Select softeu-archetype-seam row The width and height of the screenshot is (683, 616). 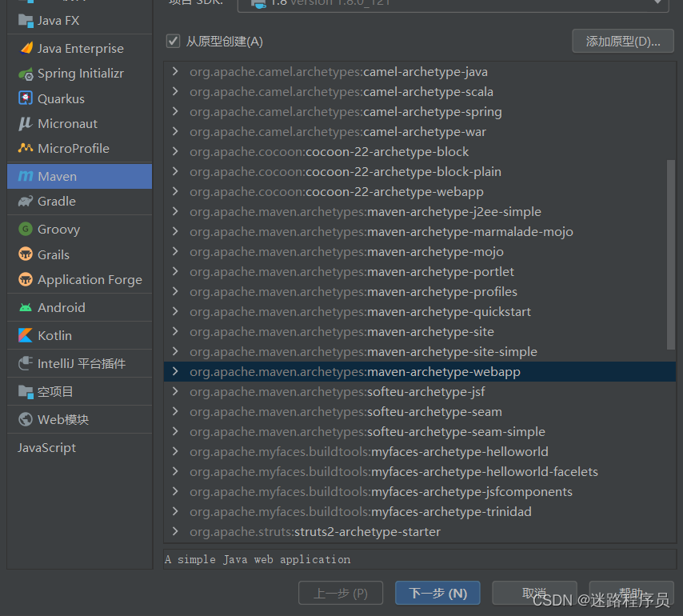(420, 412)
